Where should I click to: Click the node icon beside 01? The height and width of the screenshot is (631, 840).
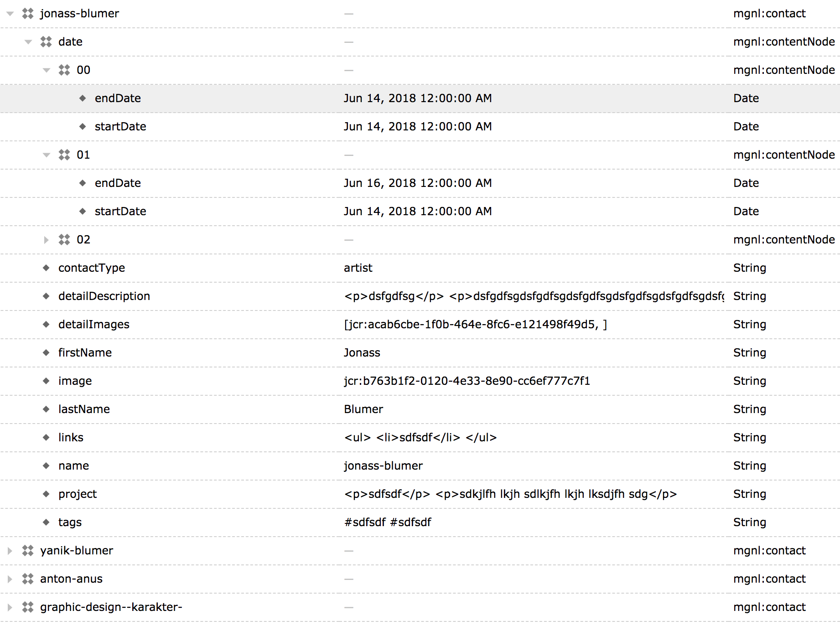[64, 155]
